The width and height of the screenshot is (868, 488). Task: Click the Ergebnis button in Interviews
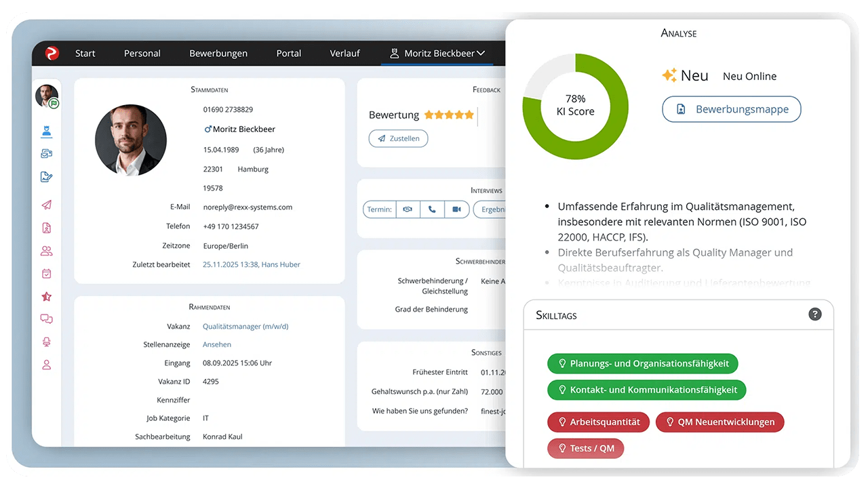pos(490,209)
